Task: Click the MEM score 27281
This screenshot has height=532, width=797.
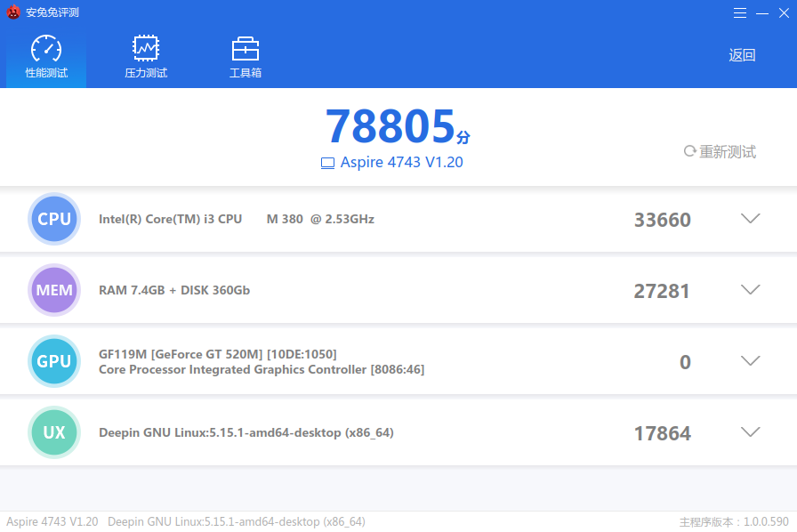Action: click(662, 291)
